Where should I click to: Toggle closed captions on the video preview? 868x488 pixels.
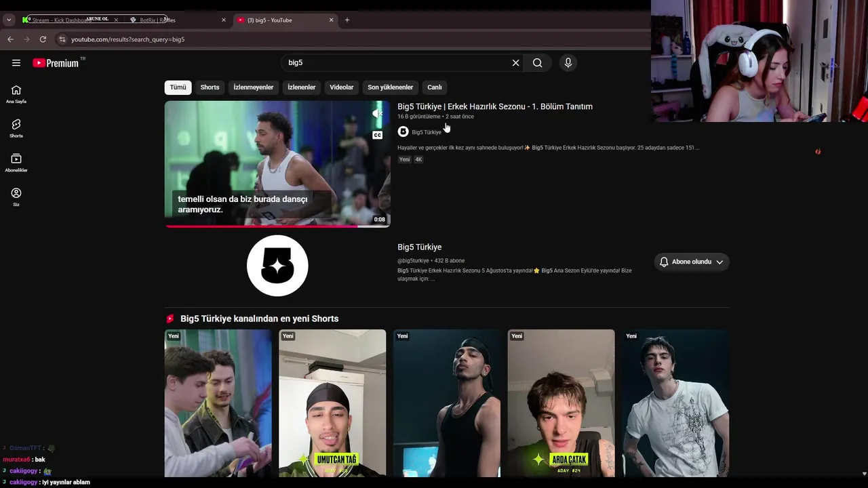[x=378, y=135]
